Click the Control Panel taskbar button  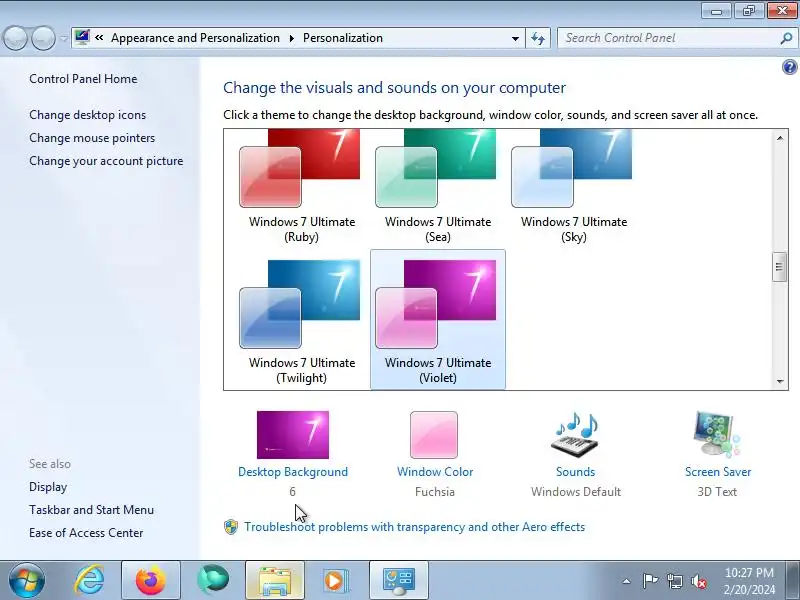click(399, 581)
